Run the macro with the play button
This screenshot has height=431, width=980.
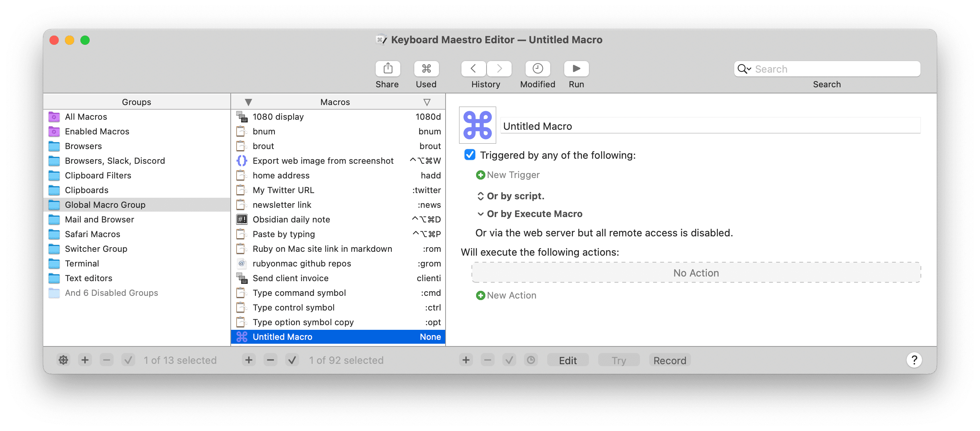point(576,69)
